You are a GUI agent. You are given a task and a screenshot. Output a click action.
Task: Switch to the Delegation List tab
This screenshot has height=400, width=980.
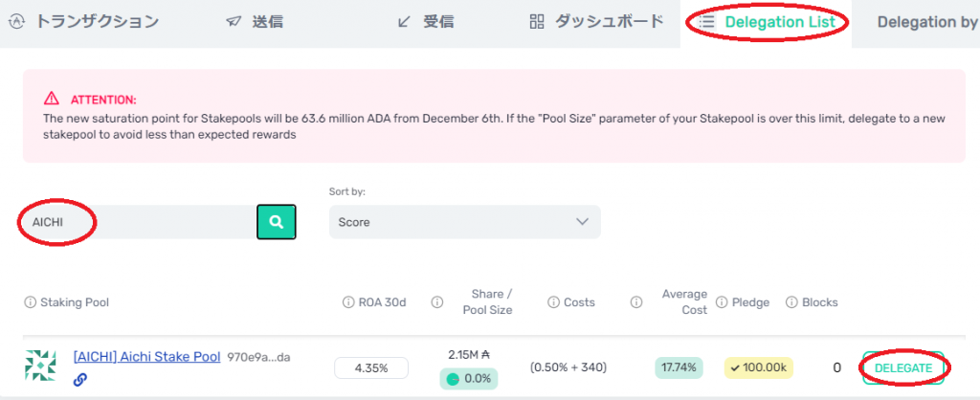[x=767, y=23]
